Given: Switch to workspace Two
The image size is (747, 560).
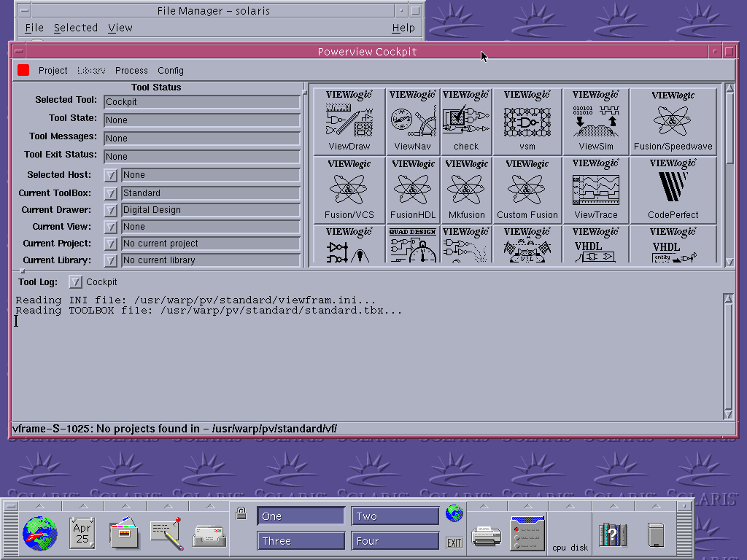Looking at the screenshot, I should (x=395, y=516).
